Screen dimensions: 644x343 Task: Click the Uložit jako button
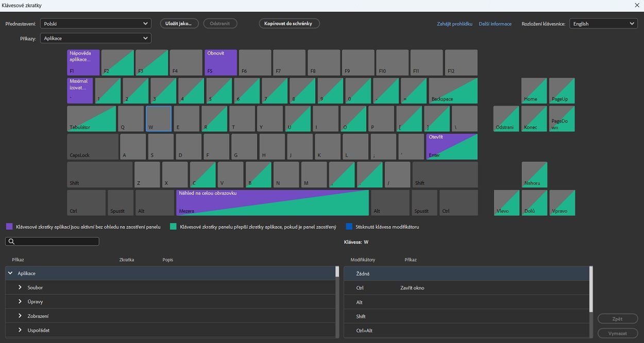(x=179, y=24)
